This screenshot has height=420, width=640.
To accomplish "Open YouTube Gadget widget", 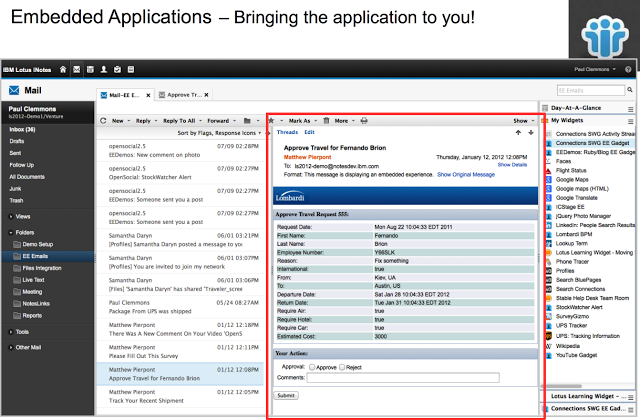I will tap(576, 356).
